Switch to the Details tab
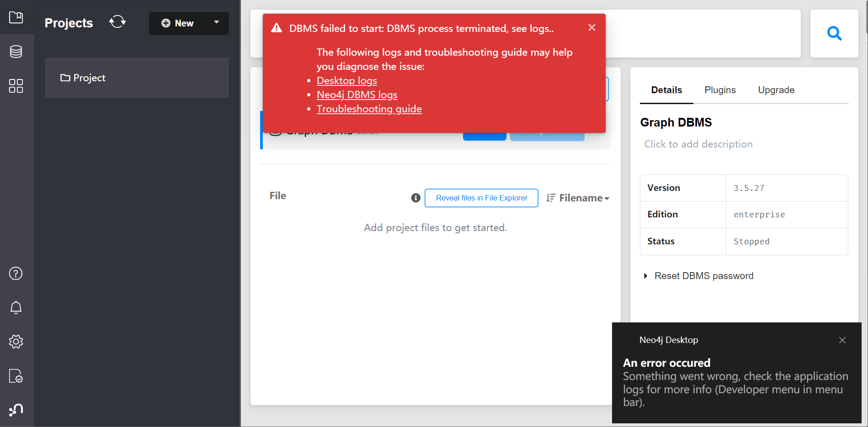868x427 pixels. pyautogui.click(x=666, y=90)
